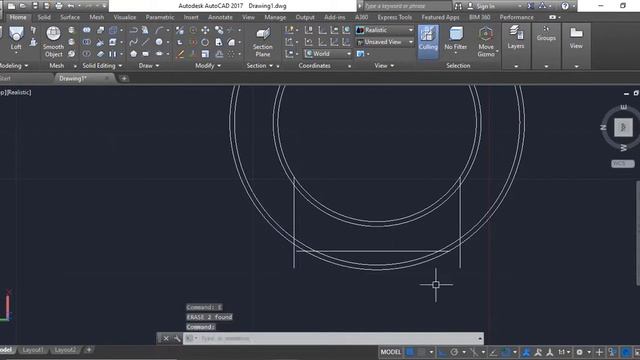Image resolution: width=640 pixels, height=360 pixels.
Task: Choose the Polygon draw tool
Action: [x=133, y=53]
